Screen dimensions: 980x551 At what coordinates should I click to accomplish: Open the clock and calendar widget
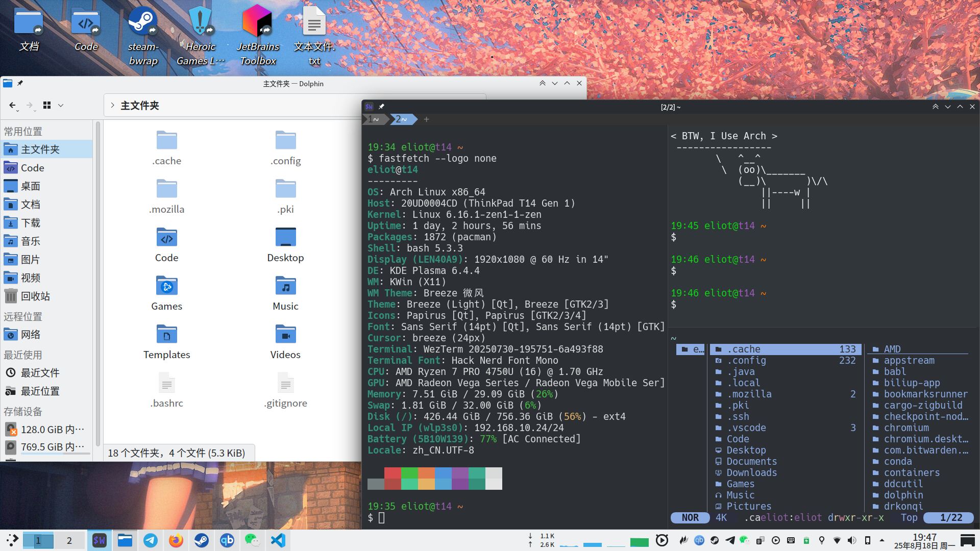pos(924,541)
